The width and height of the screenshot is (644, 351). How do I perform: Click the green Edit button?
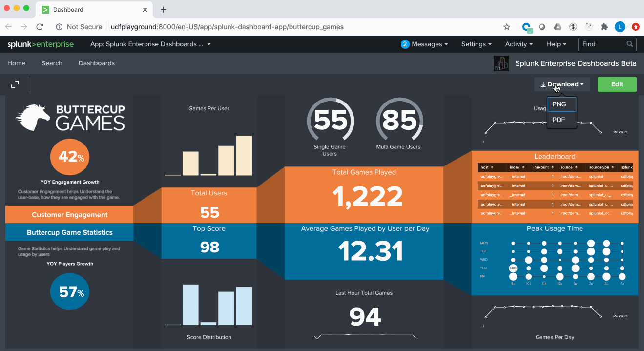617,84
